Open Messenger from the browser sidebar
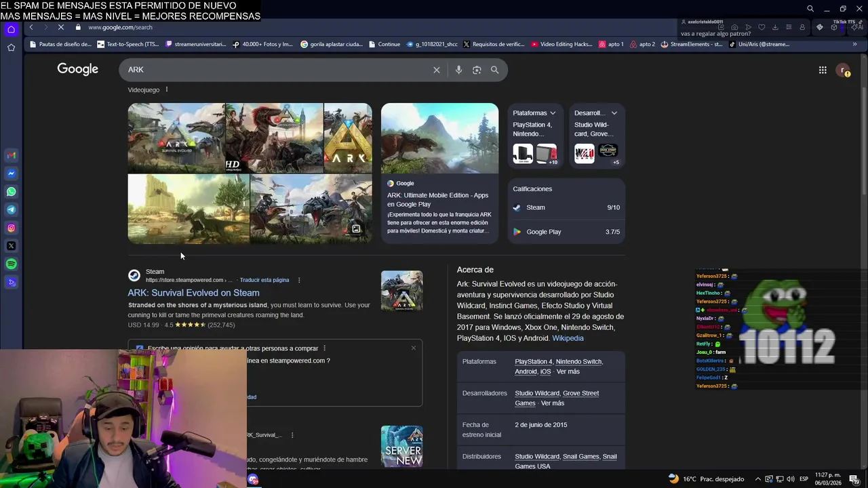The image size is (868, 488). (x=11, y=174)
